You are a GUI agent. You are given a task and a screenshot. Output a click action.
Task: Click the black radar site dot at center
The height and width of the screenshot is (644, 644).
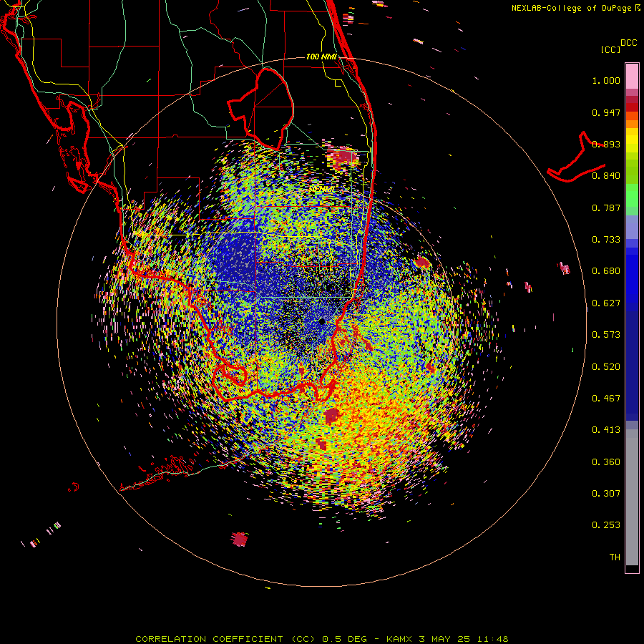point(322,321)
